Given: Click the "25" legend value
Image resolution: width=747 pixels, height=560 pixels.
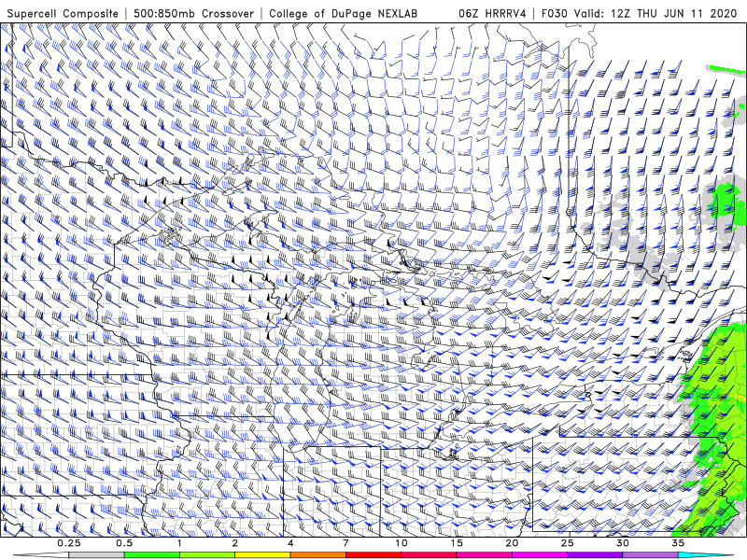Looking at the screenshot, I should tap(568, 543).
